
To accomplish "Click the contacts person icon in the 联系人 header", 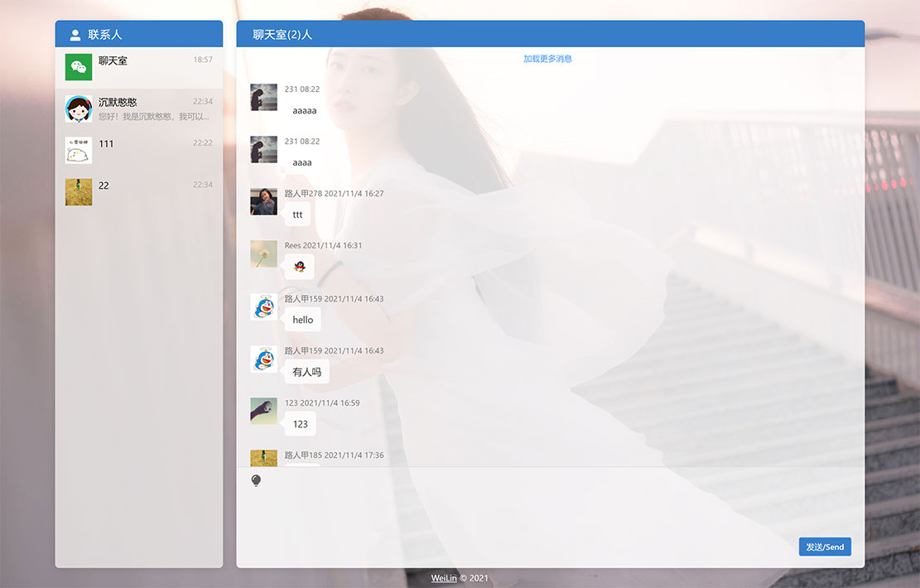I will point(74,34).
